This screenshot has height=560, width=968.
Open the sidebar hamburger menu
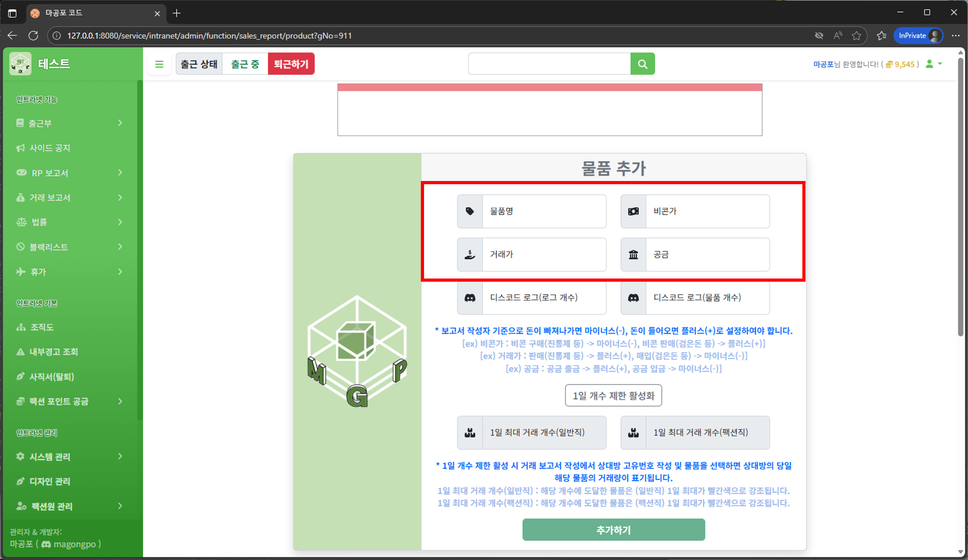point(160,64)
